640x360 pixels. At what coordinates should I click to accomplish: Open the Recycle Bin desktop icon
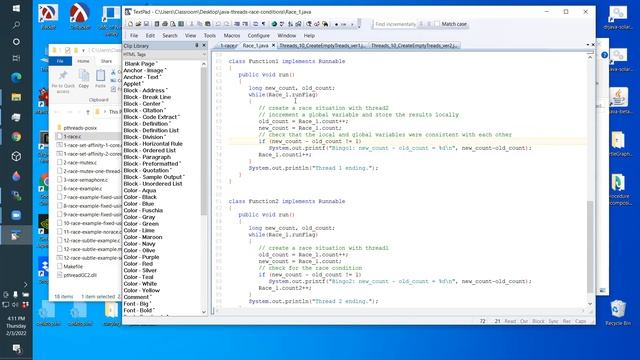(618, 313)
